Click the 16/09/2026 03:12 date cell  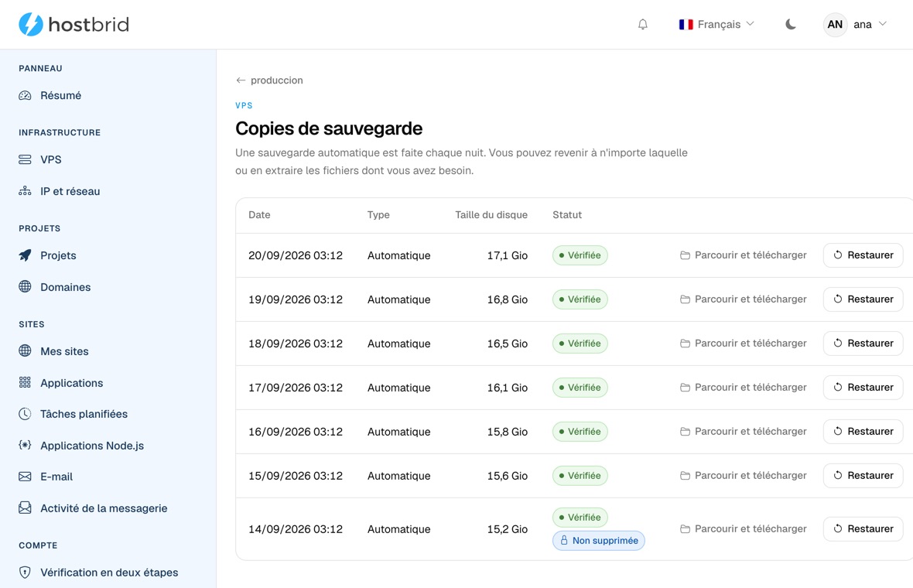pyautogui.click(x=296, y=432)
